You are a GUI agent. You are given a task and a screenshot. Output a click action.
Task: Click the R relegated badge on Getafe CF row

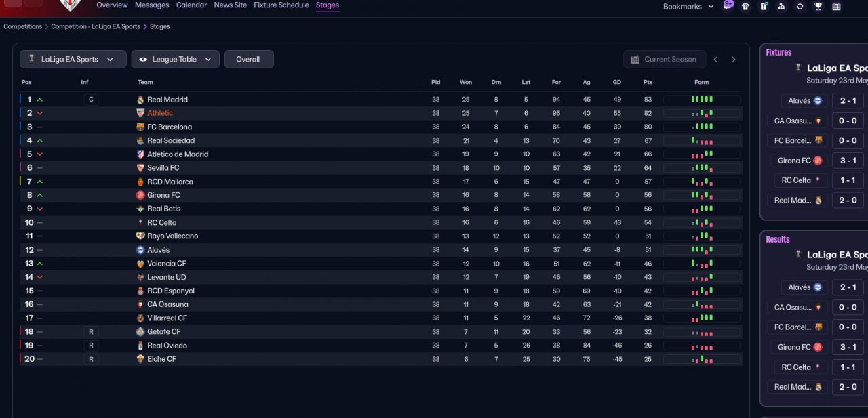coord(91,332)
